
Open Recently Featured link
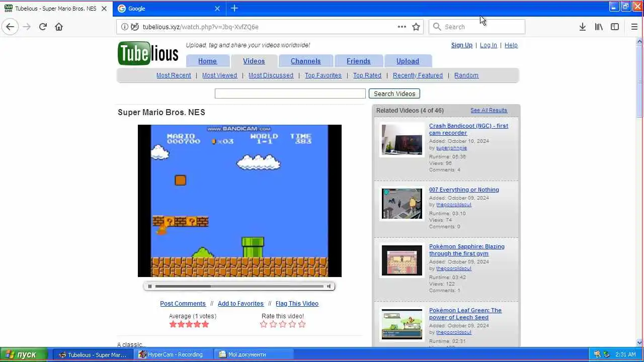click(x=418, y=75)
